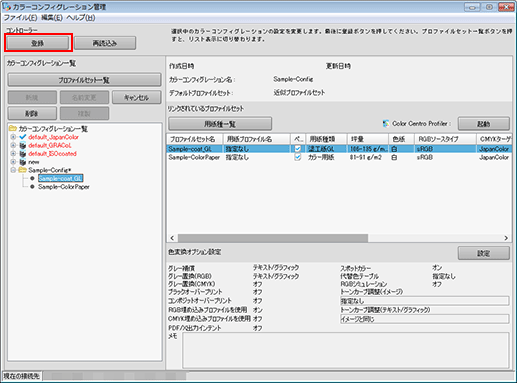Click the RGBソースタイプ column header
The width and height of the screenshot is (517, 383).
445,139
